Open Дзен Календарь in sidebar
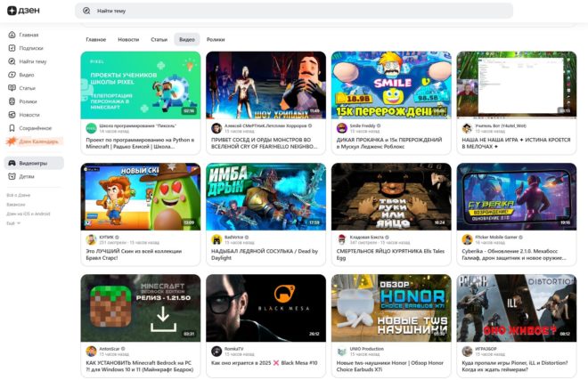The width and height of the screenshot is (588, 380). [x=34, y=141]
